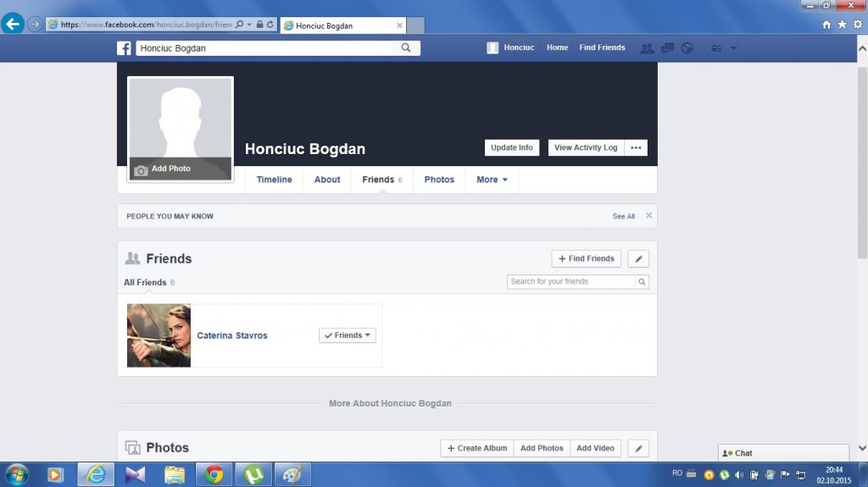Open the three-dots profile options button

point(636,147)
